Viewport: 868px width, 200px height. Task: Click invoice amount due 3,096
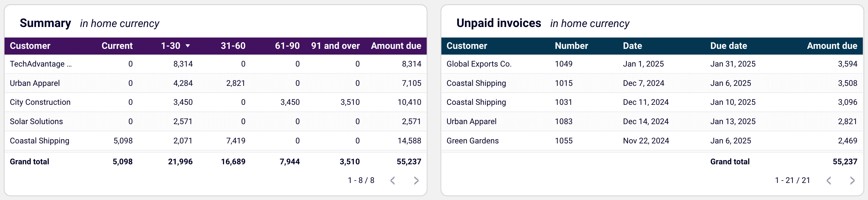point(847,102)
